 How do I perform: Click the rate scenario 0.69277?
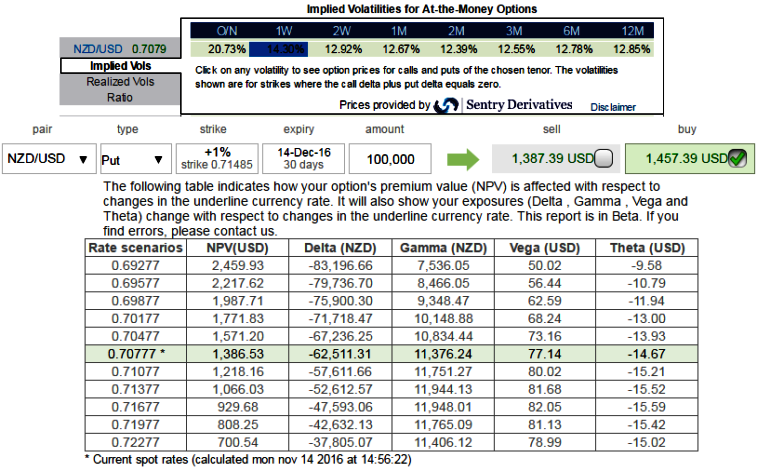click(x=136, y=265)
